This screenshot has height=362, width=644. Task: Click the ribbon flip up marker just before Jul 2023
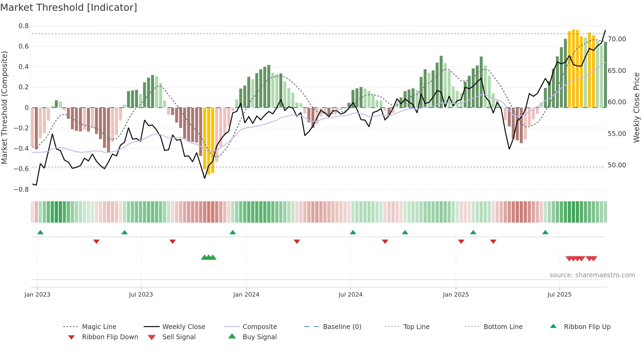click(125, 232)
